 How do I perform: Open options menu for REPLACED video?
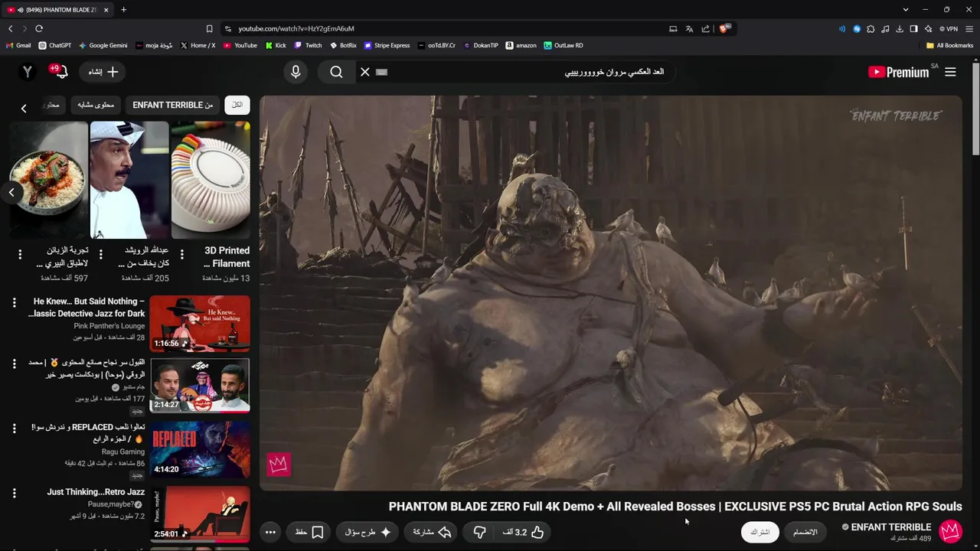[x=14, y=429]
